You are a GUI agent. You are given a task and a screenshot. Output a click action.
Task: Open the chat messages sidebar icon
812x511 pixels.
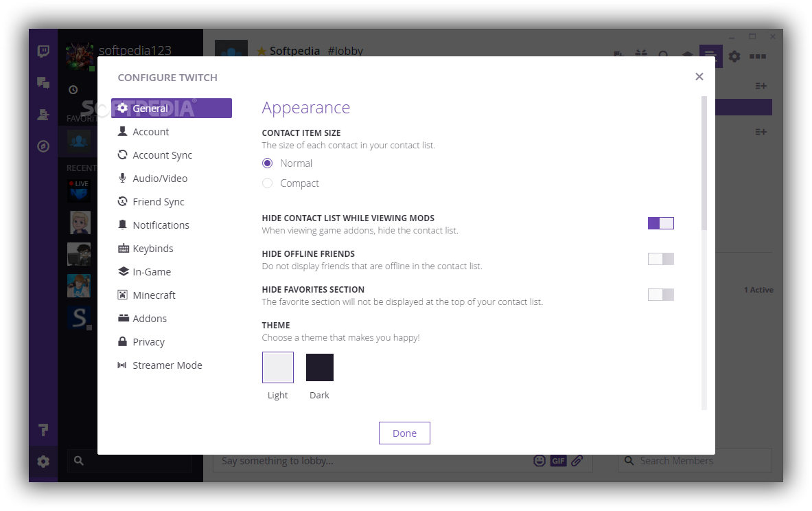43,82
